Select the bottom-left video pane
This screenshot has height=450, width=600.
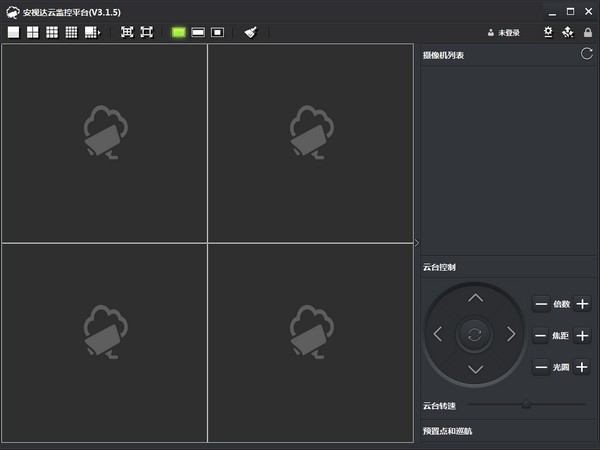[104, 343]
